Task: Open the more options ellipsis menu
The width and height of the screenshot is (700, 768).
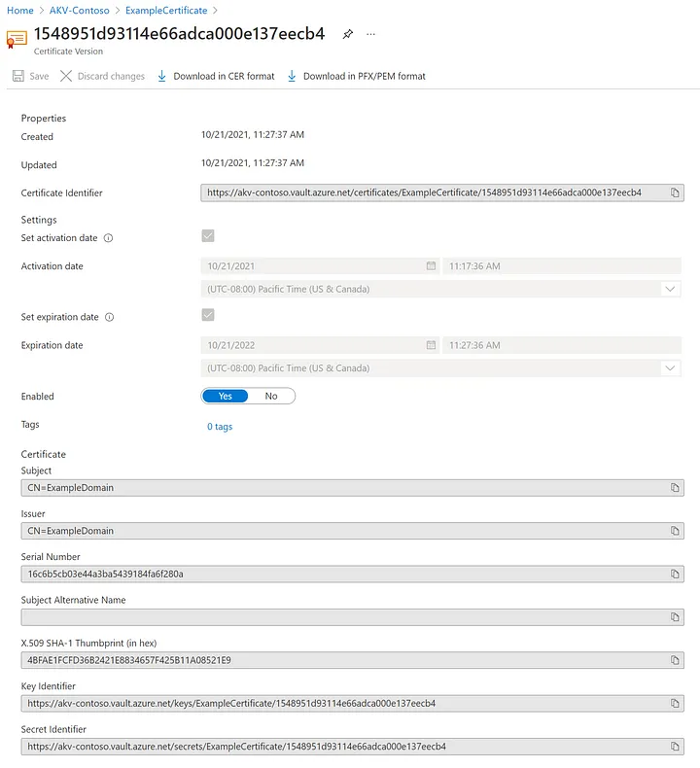Action: click(x=370, y=34)
